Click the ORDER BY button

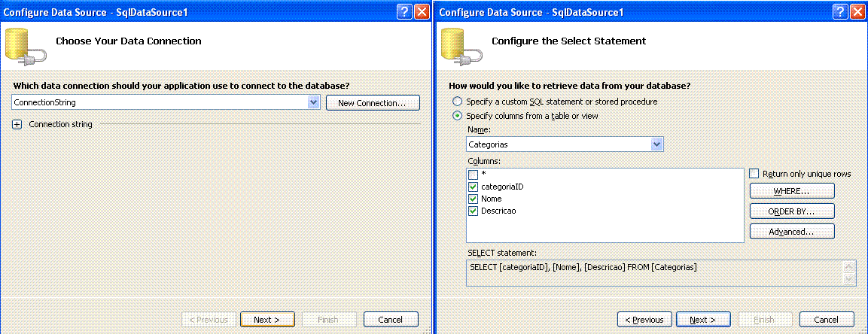coord(792,211)
